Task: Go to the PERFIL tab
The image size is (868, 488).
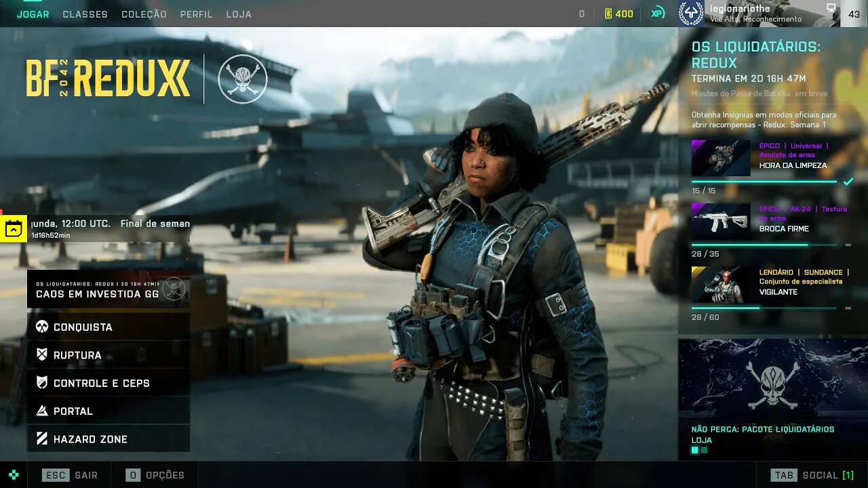Action: tap(196, 14)
